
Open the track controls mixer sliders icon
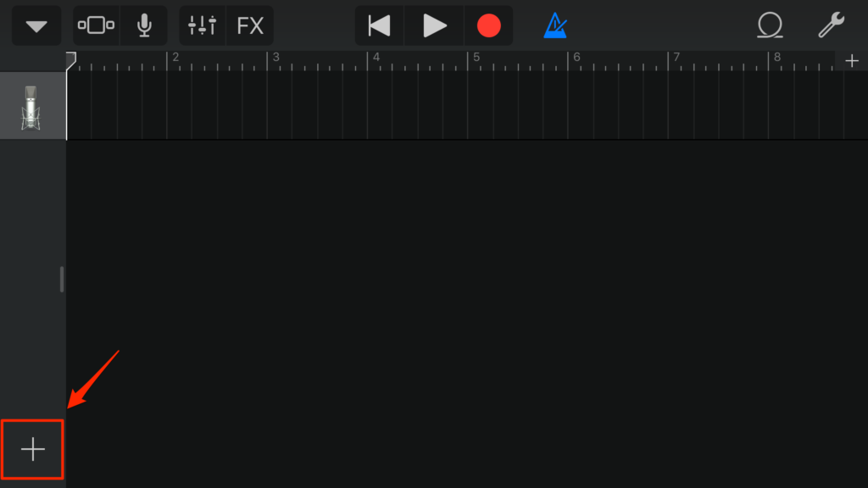click(202, 25)
